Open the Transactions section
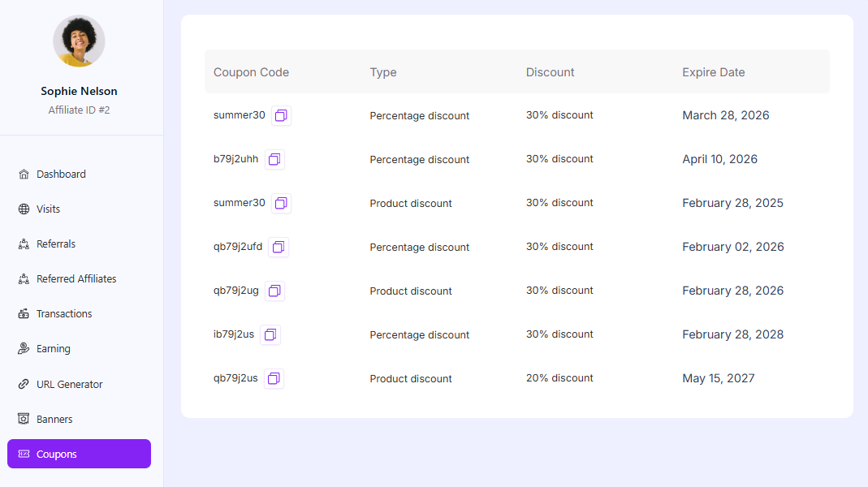Image resolution: width=868 pixels, height=487 pixels. click(64, 314)
